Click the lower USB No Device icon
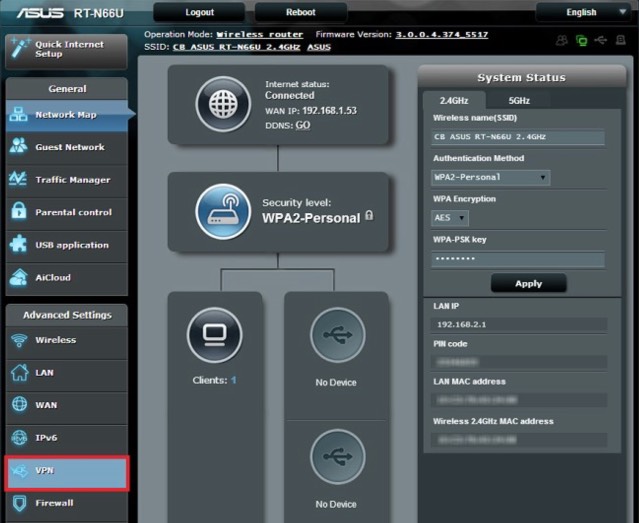Image resolution: width=639 pixels, height=523 pixels. click(x=337, y=456)
